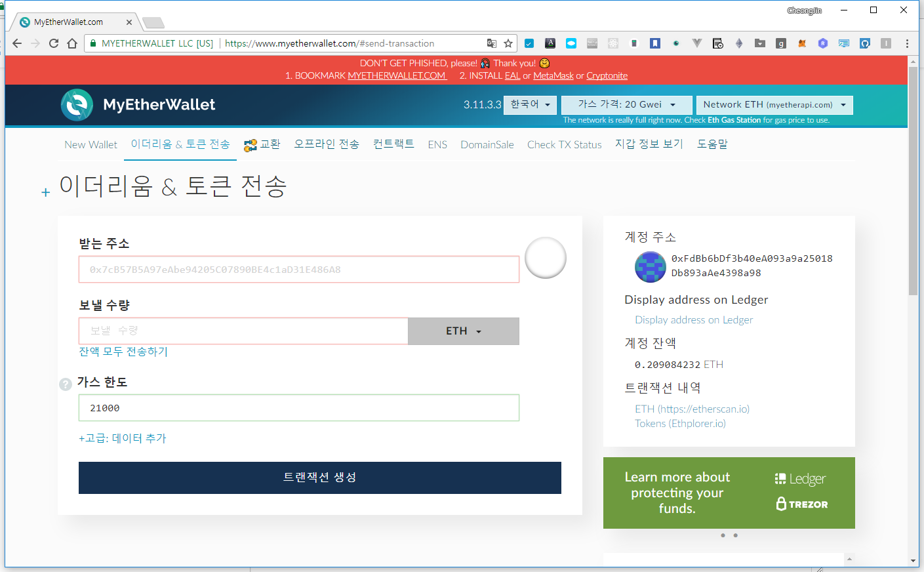Click the 잔액 모두 전송하기 link

tap(123, 352)
